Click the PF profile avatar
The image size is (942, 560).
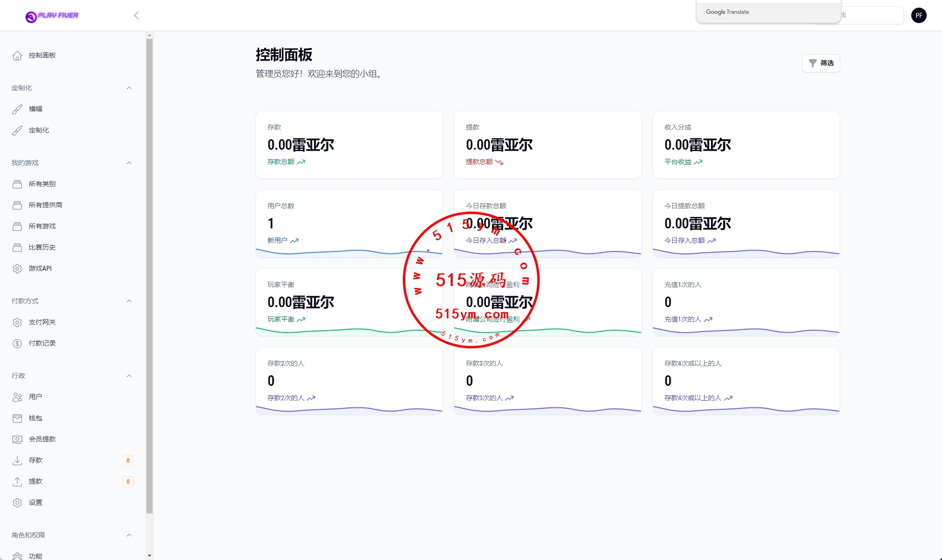[918, 15]
